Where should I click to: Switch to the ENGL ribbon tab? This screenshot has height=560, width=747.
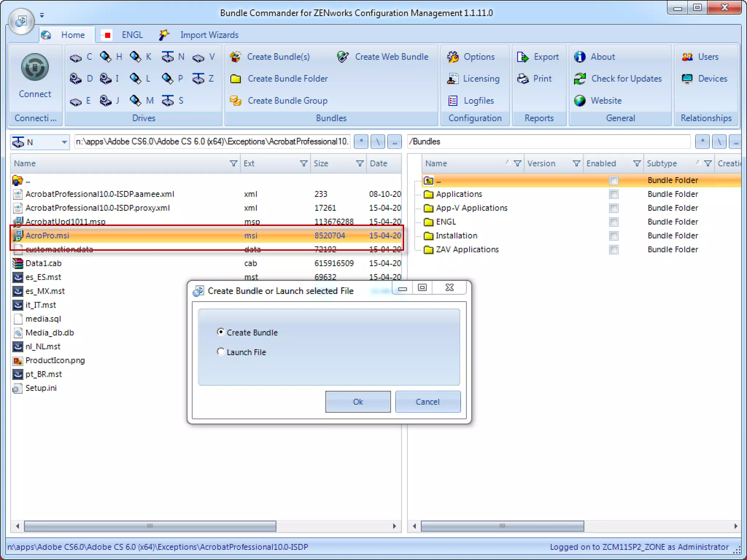(131, 35)
